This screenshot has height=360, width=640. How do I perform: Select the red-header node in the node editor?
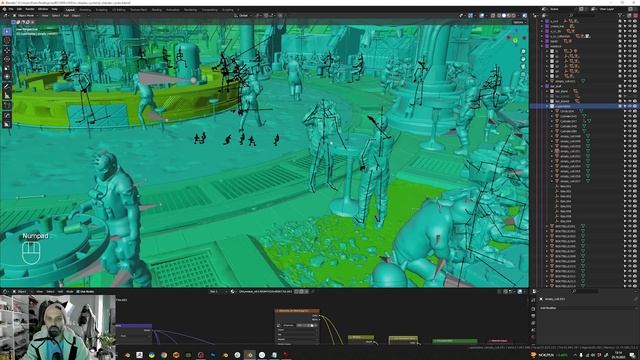[x=499, y=340]
